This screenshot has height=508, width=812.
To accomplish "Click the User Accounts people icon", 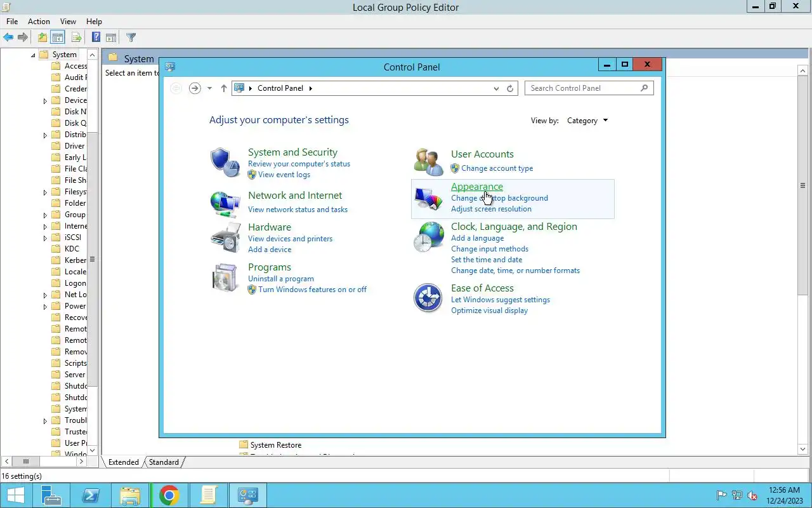I will click(x=428, y=162).
